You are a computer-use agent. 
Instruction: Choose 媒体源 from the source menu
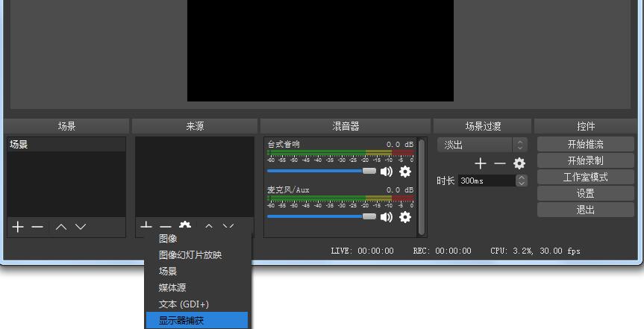tap(197, 287)
